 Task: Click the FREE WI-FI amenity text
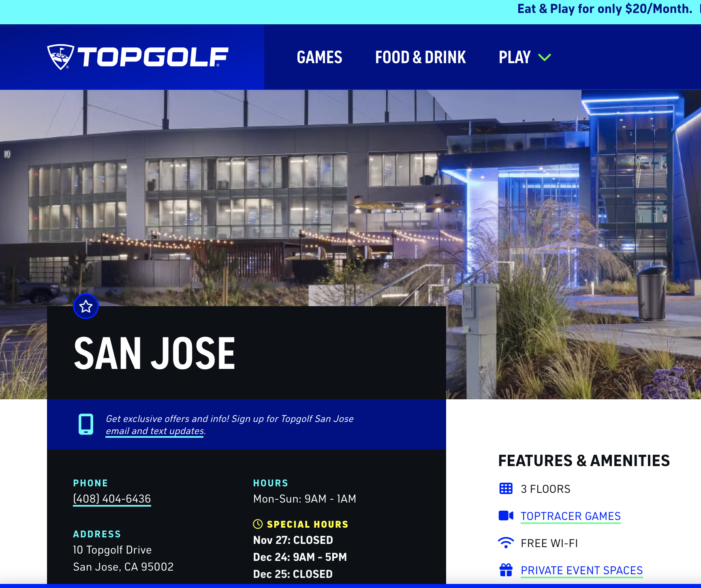(x=549, y=543)
